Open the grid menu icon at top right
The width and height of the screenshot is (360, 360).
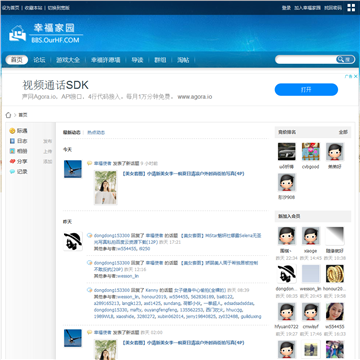(x=351, y=8)
